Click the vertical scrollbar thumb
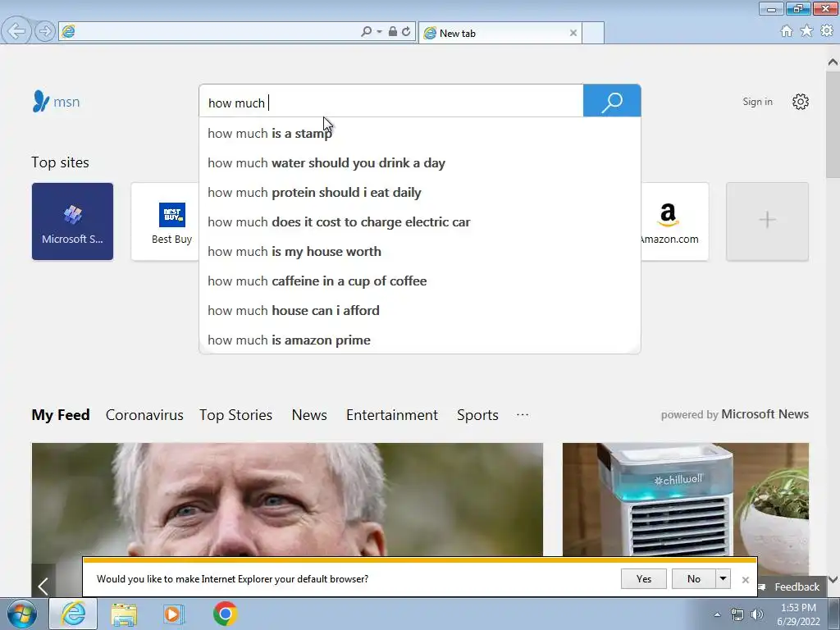This screenshot has width=840, height=630. pyautogui.click(x=833, y=125)
